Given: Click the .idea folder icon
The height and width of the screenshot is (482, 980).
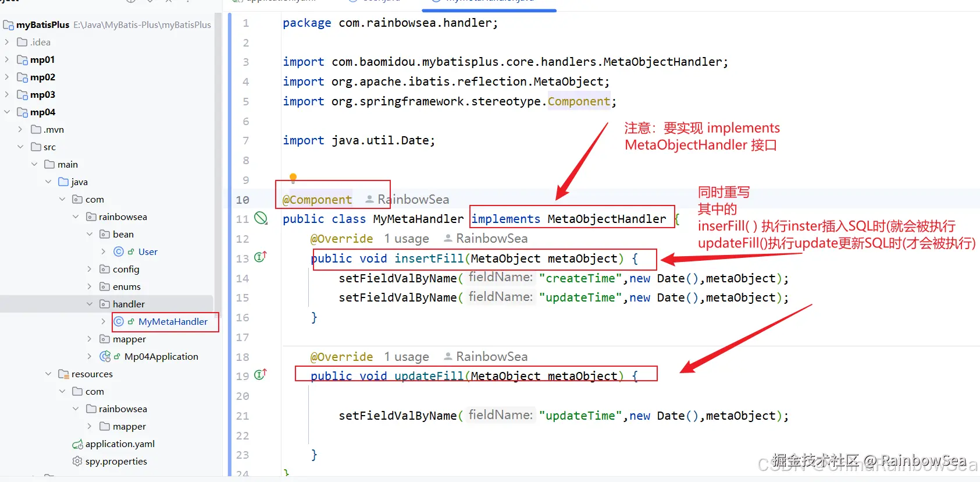Looking at the screenshot, I should tap(22, 42).
